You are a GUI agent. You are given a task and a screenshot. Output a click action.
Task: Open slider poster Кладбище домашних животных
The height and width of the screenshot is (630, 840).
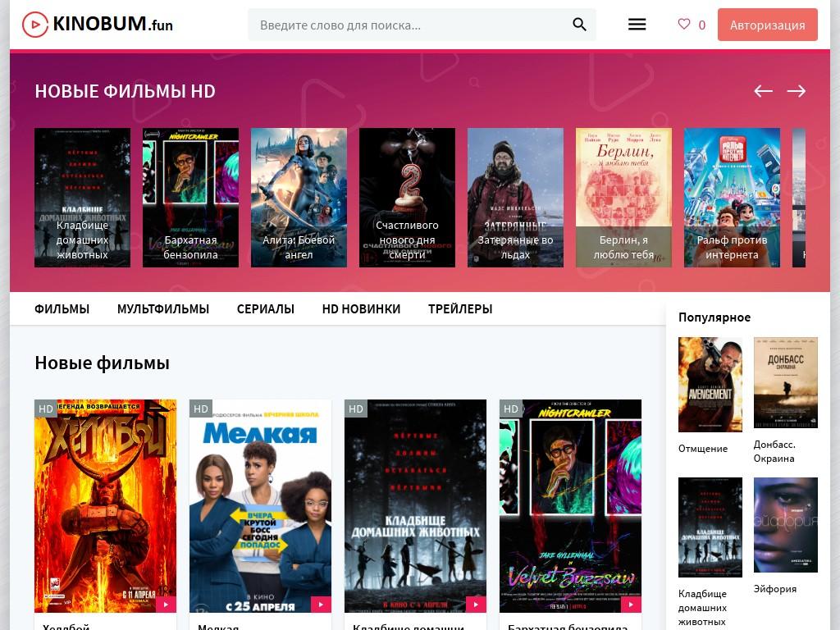(x=83, y=197)
